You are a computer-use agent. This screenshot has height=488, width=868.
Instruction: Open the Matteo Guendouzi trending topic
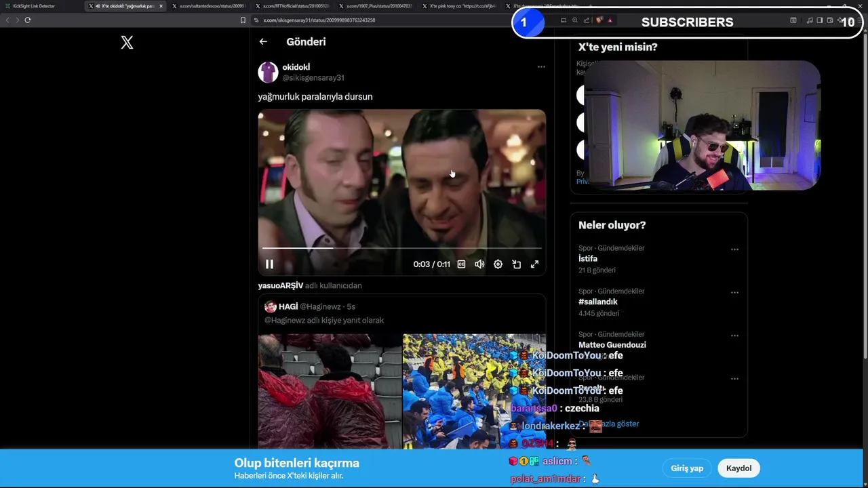[x=612, y=345]
